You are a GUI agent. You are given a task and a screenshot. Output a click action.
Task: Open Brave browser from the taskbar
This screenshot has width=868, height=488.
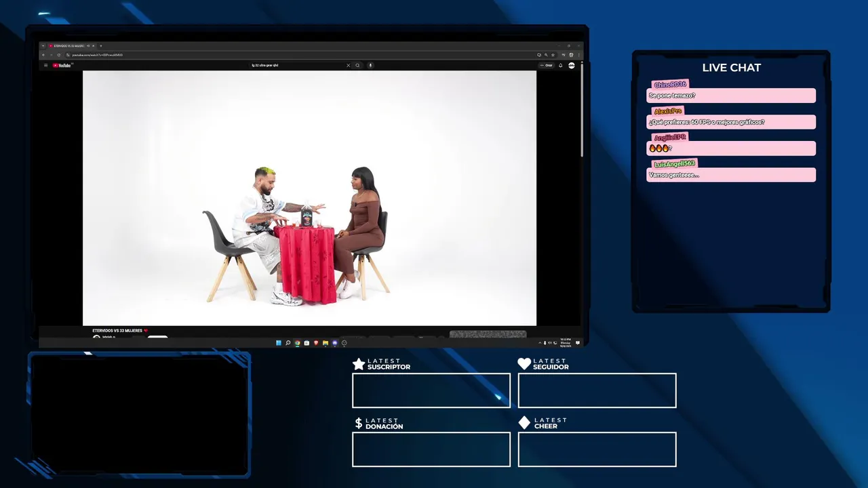coord(316,343)
